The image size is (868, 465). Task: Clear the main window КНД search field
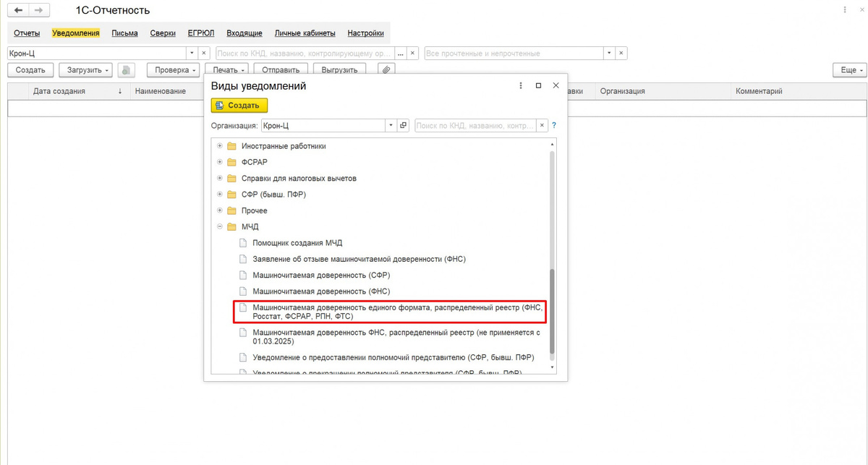[413, 54]
